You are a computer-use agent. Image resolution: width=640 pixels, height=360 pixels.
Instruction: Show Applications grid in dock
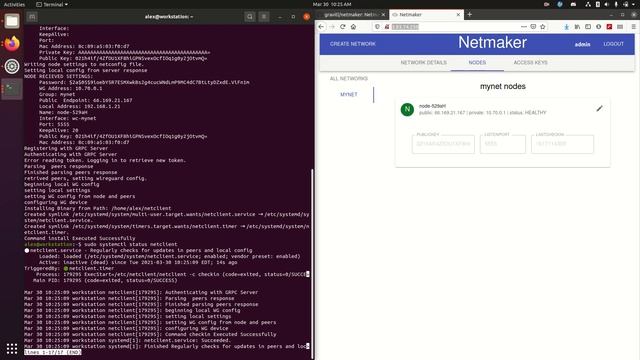coord(12,348)
